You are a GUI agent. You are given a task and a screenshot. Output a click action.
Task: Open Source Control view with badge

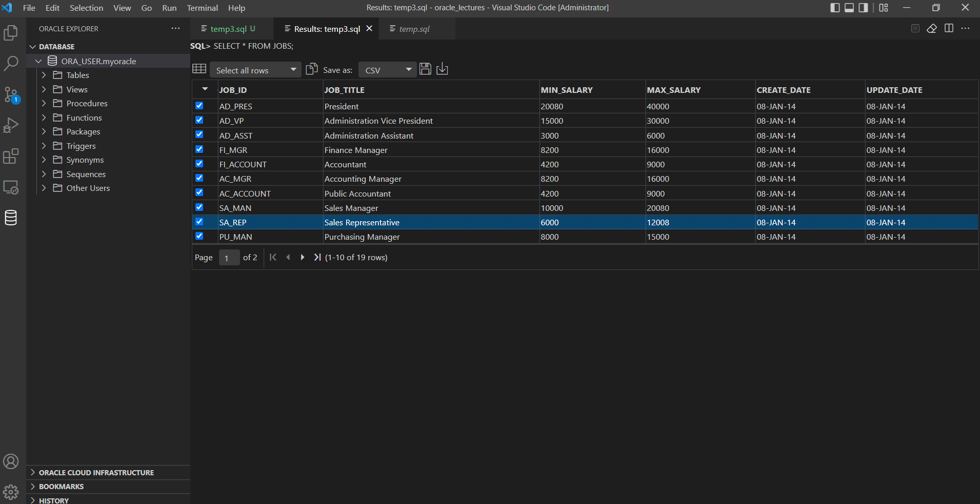[11, 95]
